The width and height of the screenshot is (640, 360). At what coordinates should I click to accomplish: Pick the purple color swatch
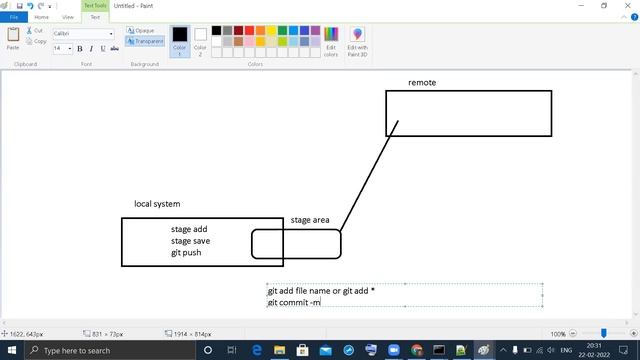[x=316, y=30]
